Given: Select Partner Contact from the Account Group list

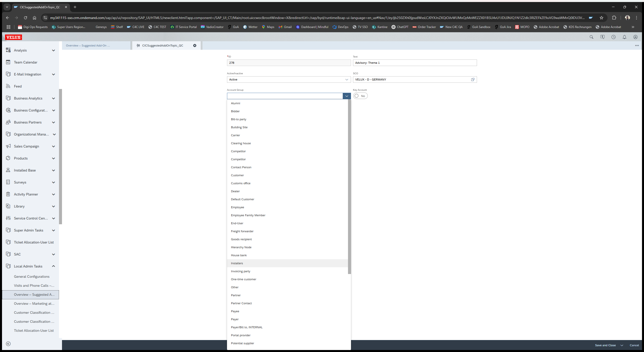Looking at the screenshot, I should pos(287,303).
